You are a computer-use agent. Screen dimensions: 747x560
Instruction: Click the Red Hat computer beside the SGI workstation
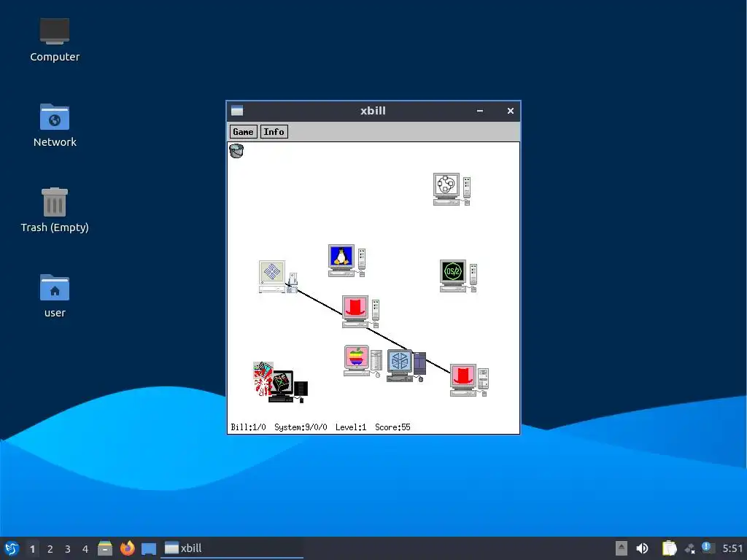coord(469,380)
